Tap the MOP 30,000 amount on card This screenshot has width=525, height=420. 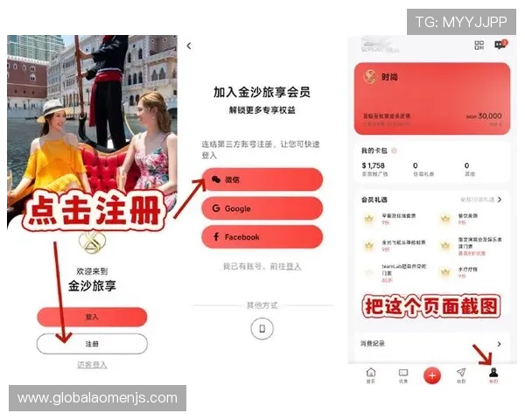tap(484, 115)
